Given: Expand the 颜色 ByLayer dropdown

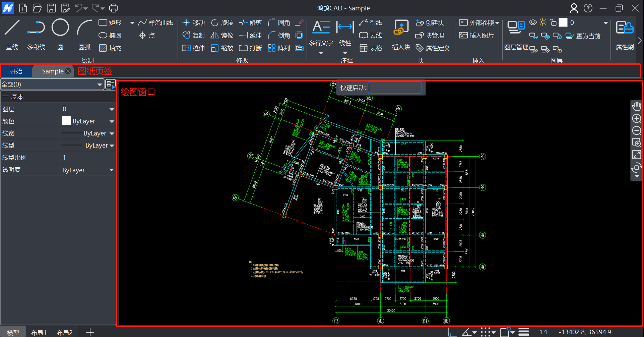Looking at the screenshot, I should pos(112,121).
